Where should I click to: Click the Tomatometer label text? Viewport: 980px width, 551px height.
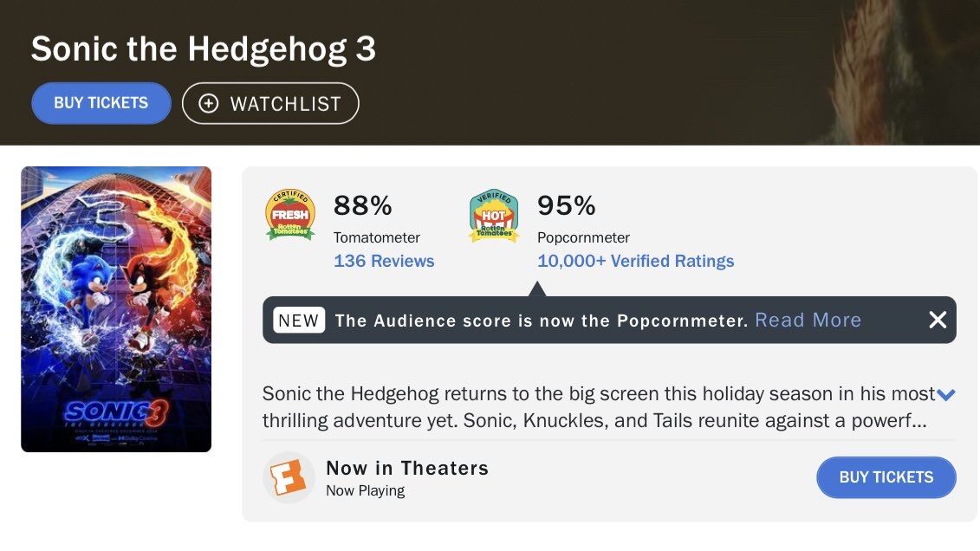click(377, 237)
